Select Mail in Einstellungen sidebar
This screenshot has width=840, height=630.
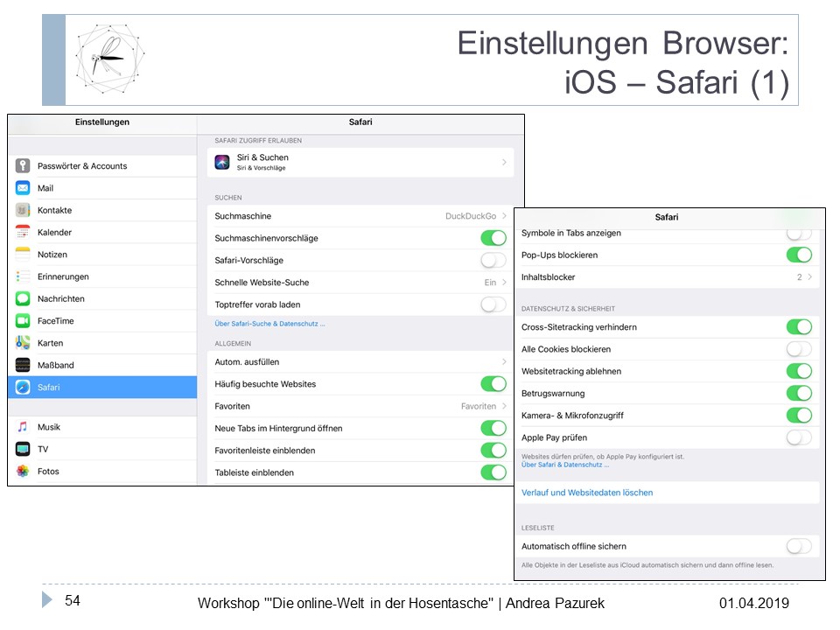click(102, 188)
